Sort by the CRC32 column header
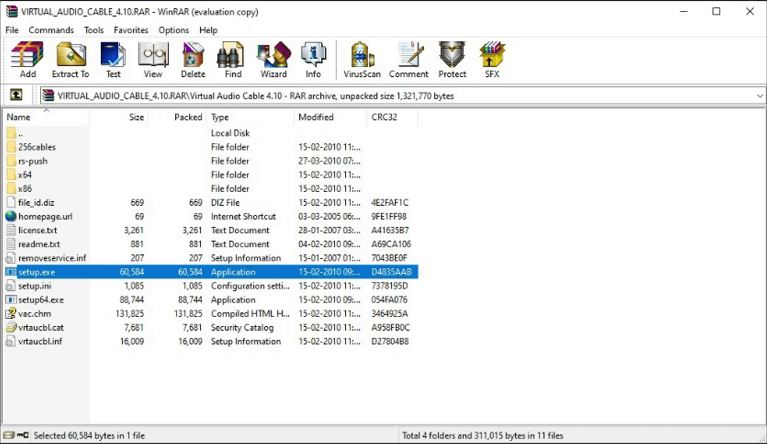The height and width of the screenshot is (444, 767). point(392,117)
